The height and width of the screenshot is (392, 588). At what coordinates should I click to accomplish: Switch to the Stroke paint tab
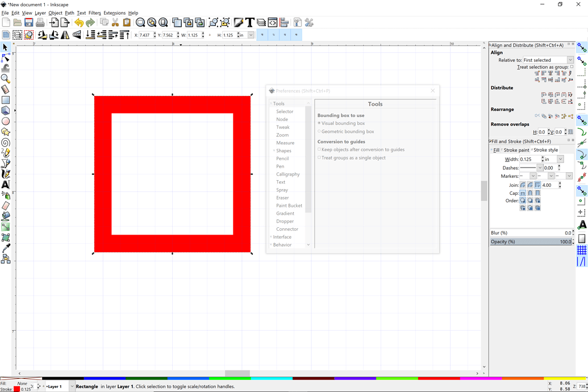(x=516, y=150)
